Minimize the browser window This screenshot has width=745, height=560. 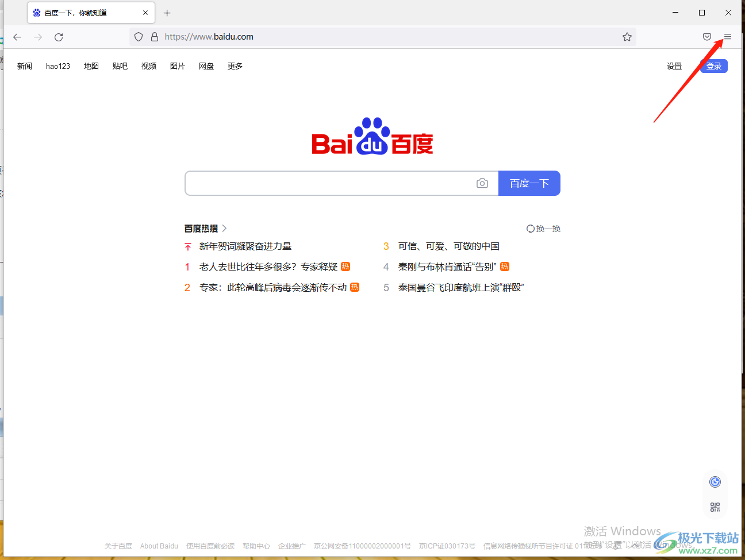pyautogui.click(x=675, y=13)
